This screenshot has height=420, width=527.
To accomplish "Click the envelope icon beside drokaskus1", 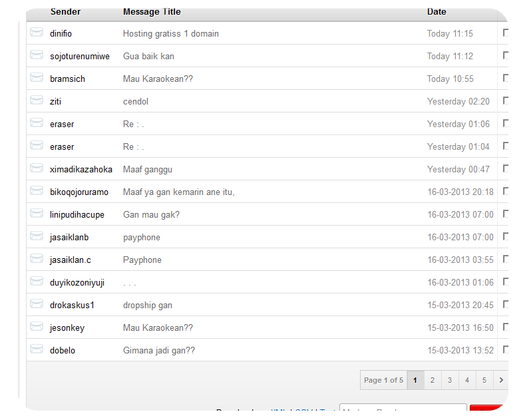I will [37, 304].
